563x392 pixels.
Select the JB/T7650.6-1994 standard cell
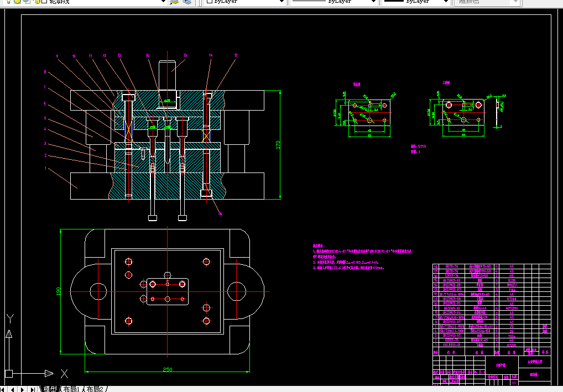452,294
